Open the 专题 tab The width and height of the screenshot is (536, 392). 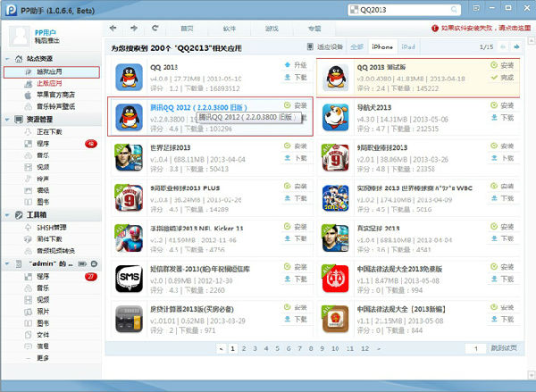pyautogui.click(x=314, y=29)
